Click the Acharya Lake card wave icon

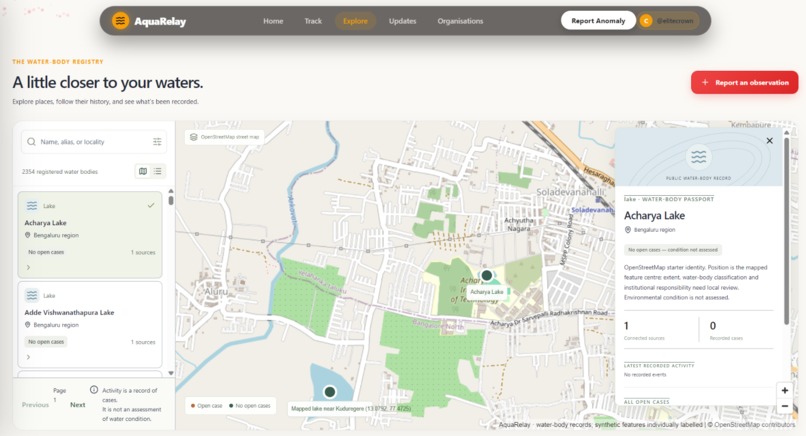(32, 206)
